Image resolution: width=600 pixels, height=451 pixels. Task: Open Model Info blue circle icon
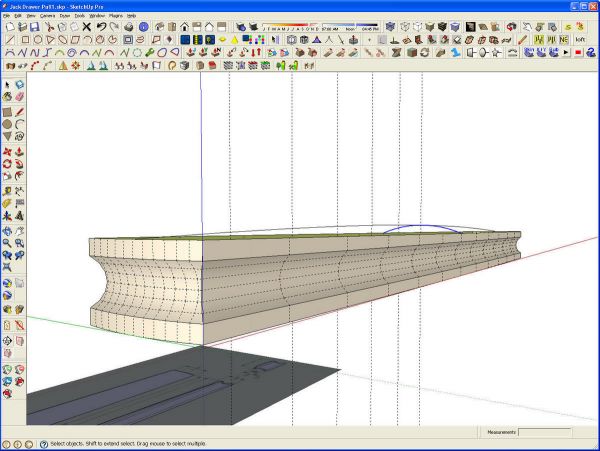coord(143,27)
